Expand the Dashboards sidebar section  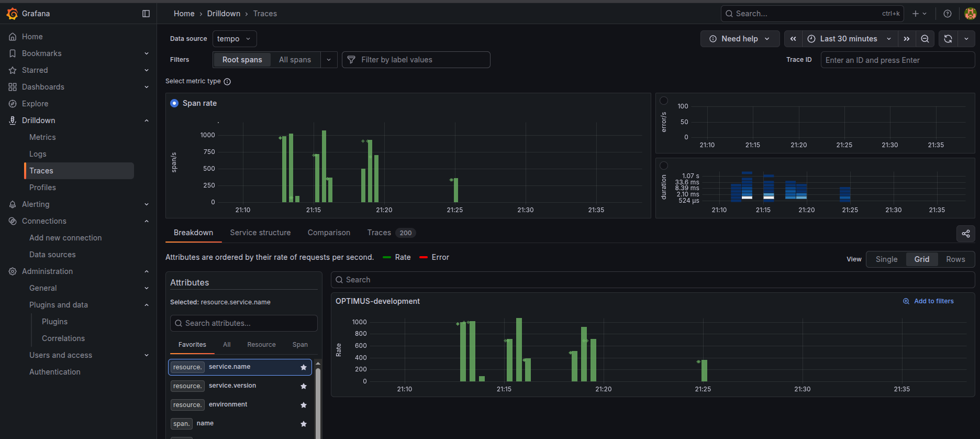147,87
